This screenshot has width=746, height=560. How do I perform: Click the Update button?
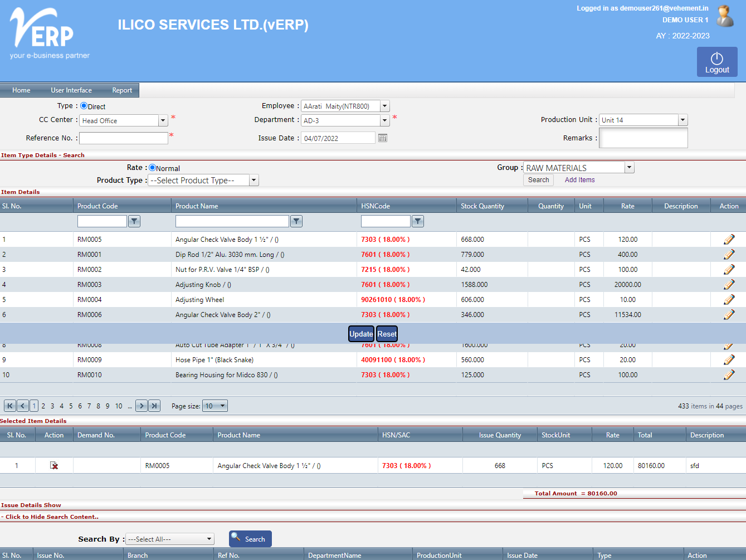pyautogui.click(x=361, y=334)
